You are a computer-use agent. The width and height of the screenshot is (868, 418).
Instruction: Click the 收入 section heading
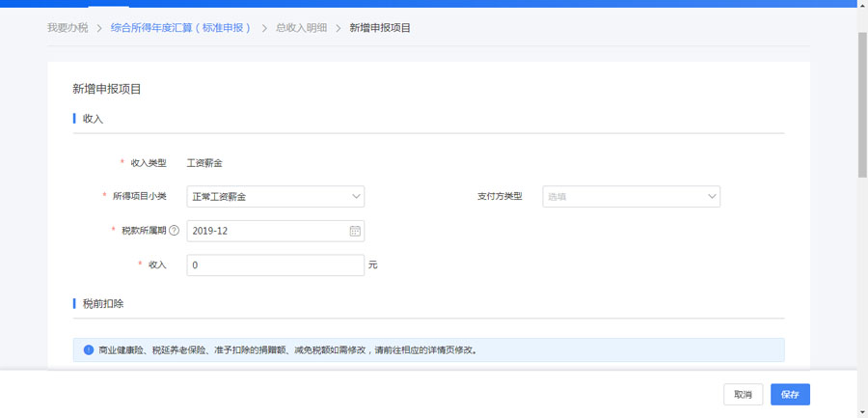(x=93, y=119)
